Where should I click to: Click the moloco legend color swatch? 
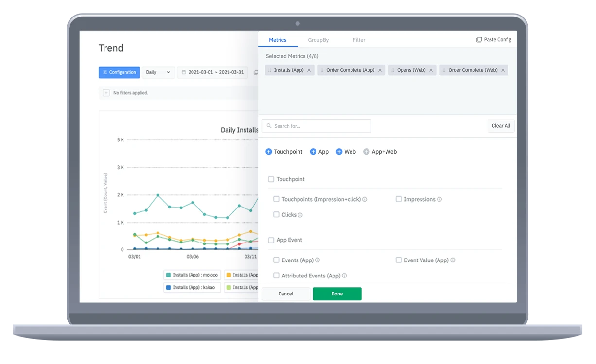coord(169,275)
